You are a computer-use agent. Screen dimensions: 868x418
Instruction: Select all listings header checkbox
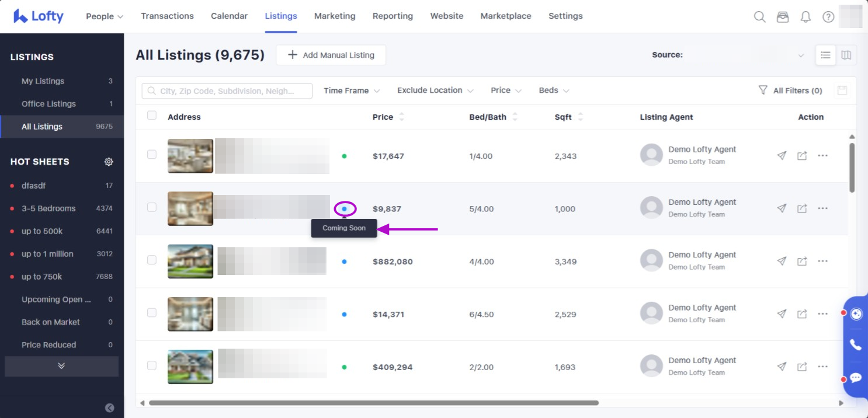pos(152,116)
